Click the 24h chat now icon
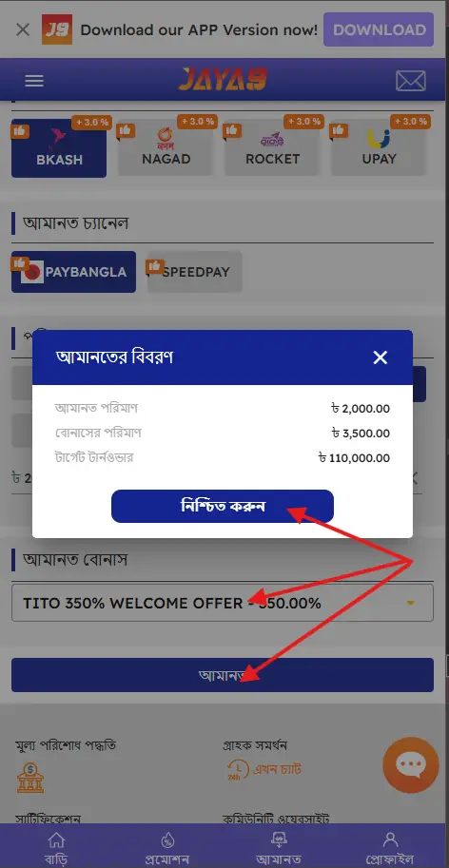Screen dimensions: 449x868 pos(238,769)
